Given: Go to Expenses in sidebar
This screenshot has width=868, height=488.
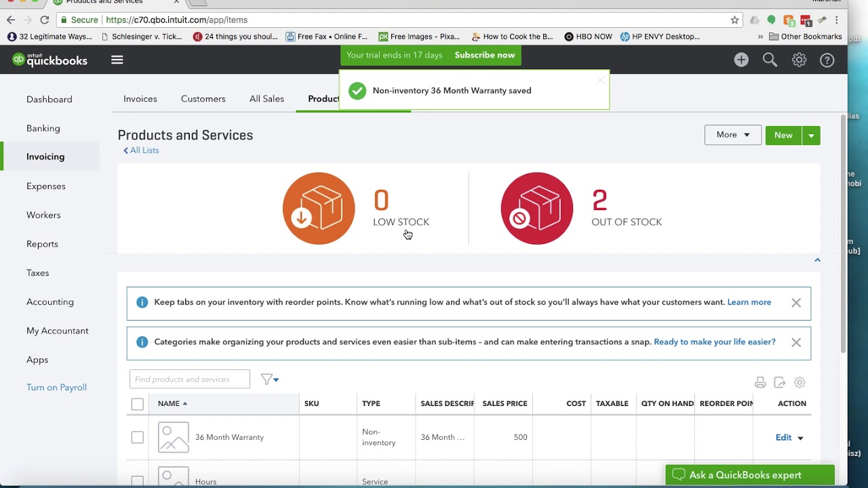Looking at the screenshot, I should (46, 186).
